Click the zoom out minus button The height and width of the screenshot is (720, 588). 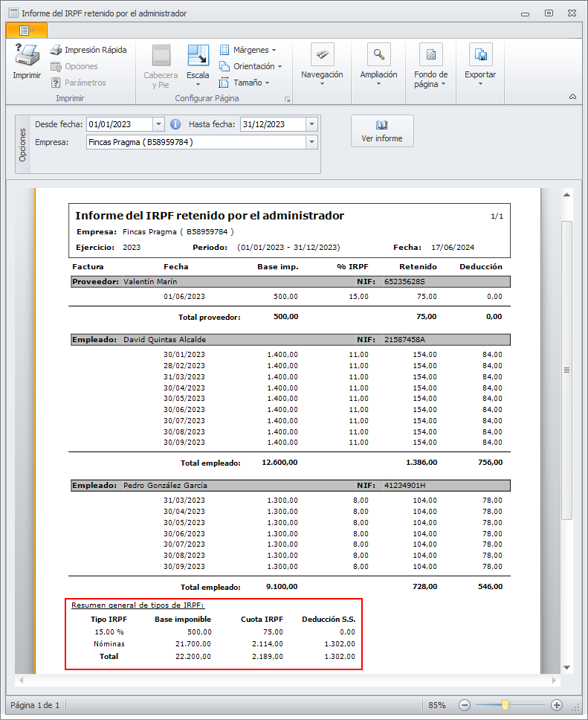pos(465,705)
